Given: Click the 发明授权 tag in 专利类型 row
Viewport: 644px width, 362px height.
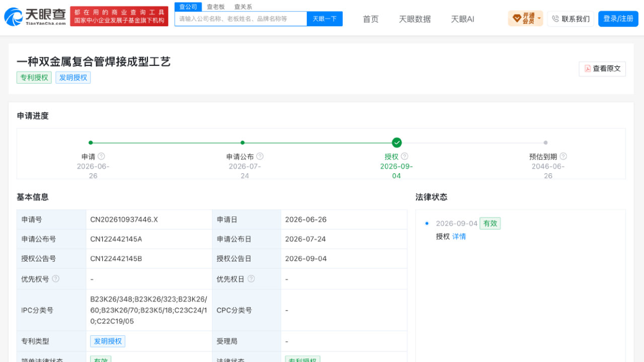Looking at the screenshot, I should pyautogui.click(x=108, y=341).
